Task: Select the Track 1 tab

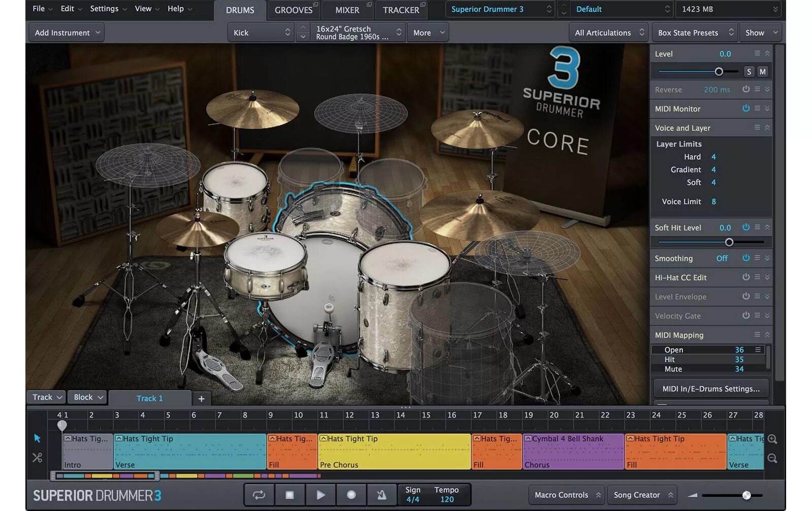Action: click(150, 399)
